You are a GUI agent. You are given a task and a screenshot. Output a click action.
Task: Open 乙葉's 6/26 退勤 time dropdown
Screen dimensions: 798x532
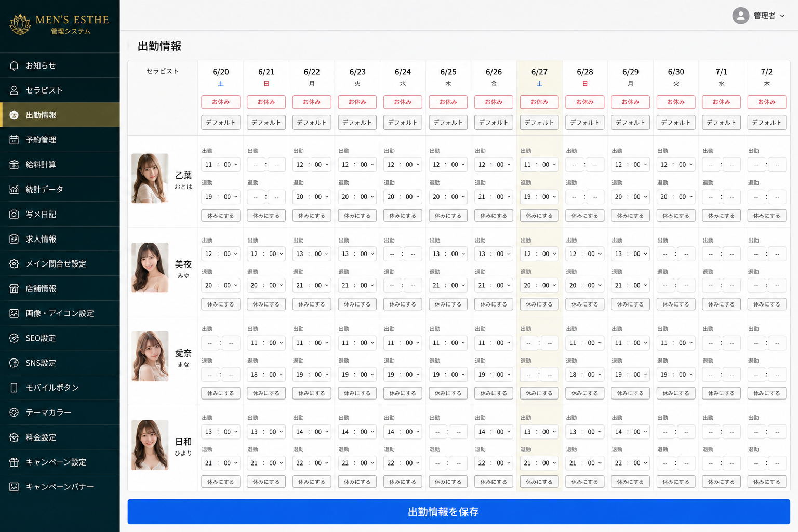tap(494, 197)
